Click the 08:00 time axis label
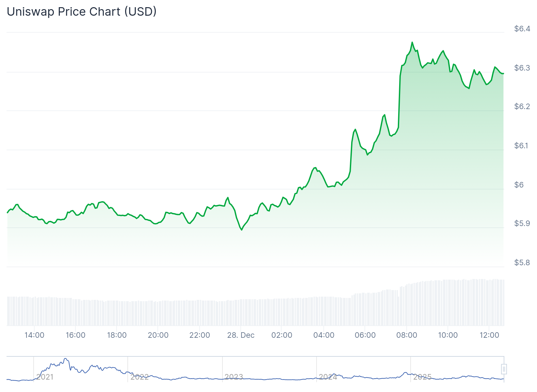 tap(407, 335)
